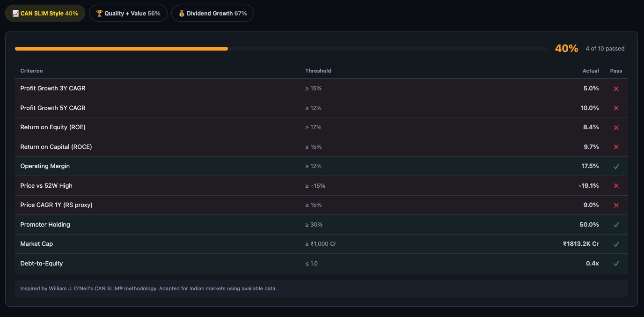
Task: Select the Dividend Growth tab
Action: (212, 14)
